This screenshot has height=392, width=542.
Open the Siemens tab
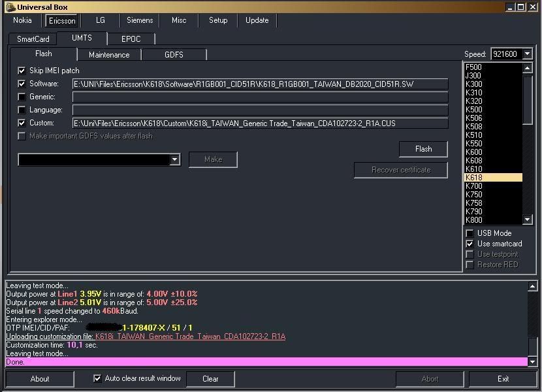tap(140, 20)
